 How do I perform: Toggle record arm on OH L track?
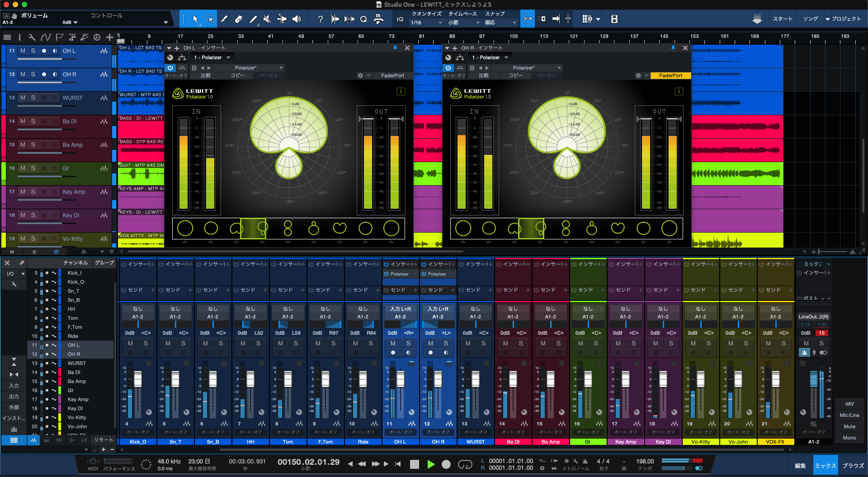(x=44, y=51)
